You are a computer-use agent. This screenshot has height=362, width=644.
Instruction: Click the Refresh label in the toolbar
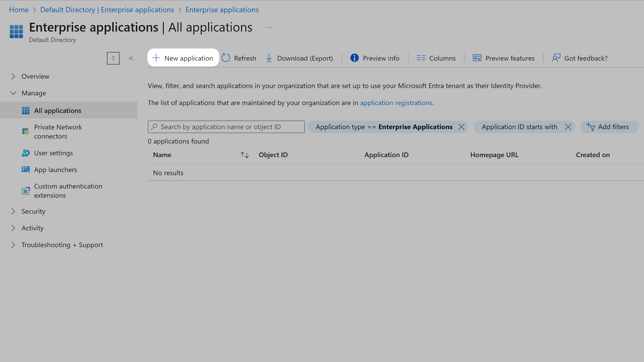coord(245,58)
